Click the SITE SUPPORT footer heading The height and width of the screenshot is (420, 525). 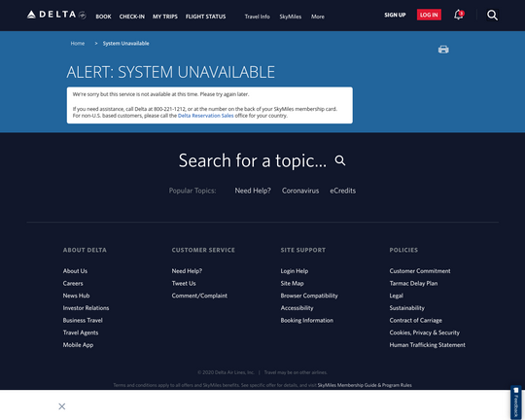[303, 250]
